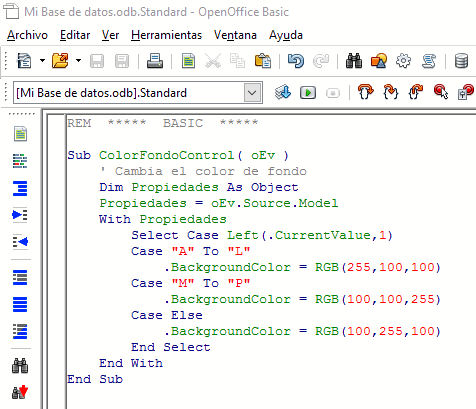The height and width of the screenshot is (409, 476).
Task: Click the Open folder icon
Action: pos(60,61)
